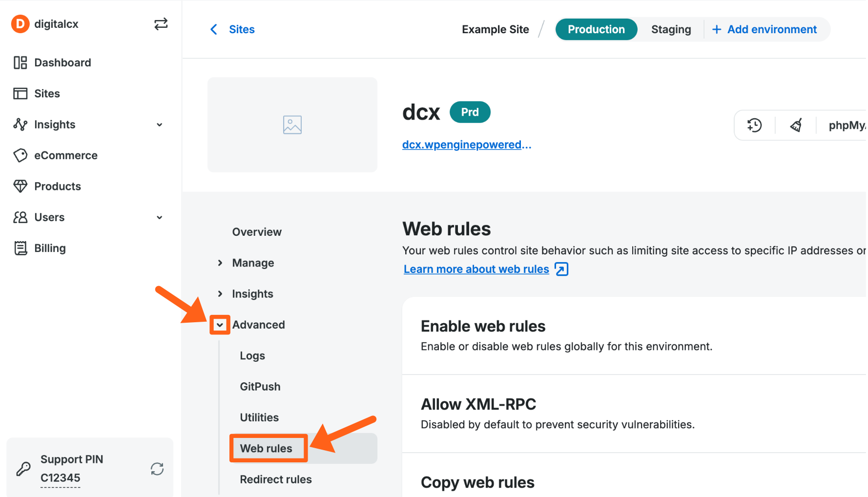This screenshot has height=497, width=868.
Task: Open Dashboard from the sidebar icon
Action: tap(20, 62)
